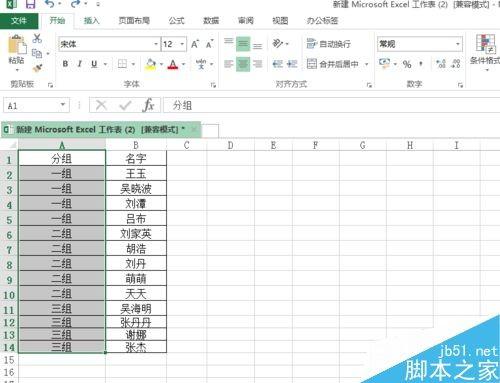Toggle Underline formatting
Viewport: 500px width, 383px height.
94,64
